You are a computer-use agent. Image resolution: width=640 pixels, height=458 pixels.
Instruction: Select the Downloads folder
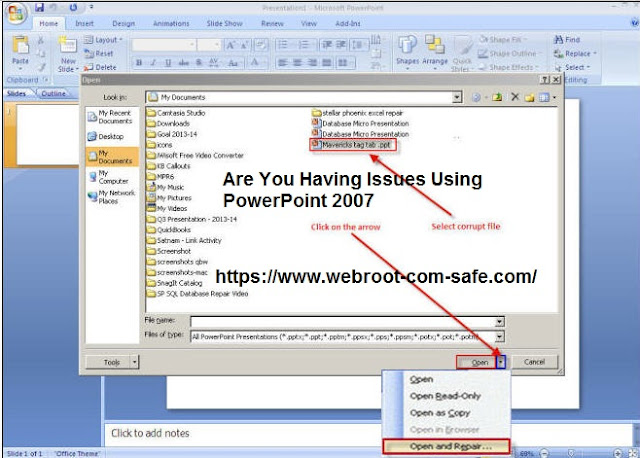(x=169, y=124)
